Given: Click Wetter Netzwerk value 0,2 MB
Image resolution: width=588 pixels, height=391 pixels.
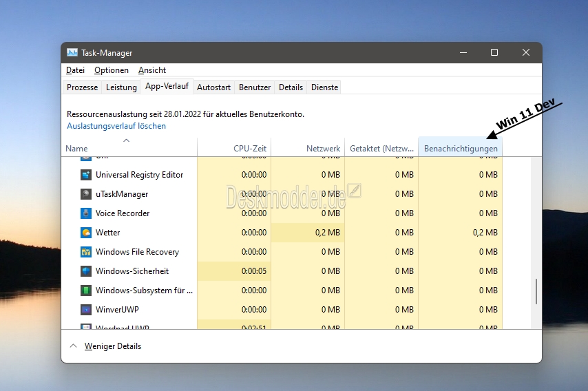Looking at the screenshot, I should click(327, 233).
